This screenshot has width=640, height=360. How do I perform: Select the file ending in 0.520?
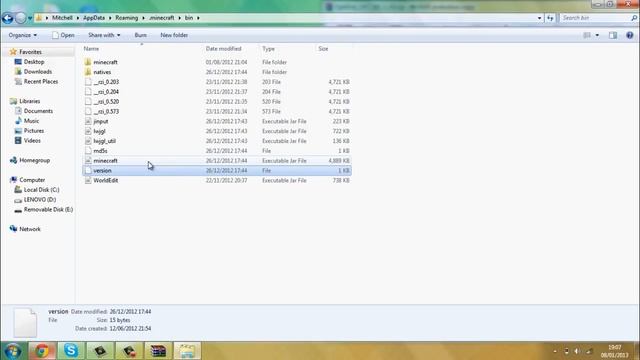[x=106, y=101]
